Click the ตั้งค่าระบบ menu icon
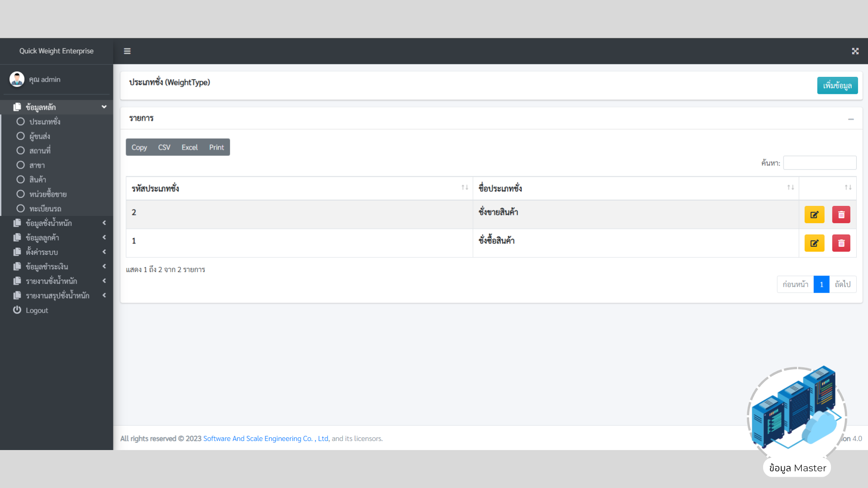 tap(17, 252)
